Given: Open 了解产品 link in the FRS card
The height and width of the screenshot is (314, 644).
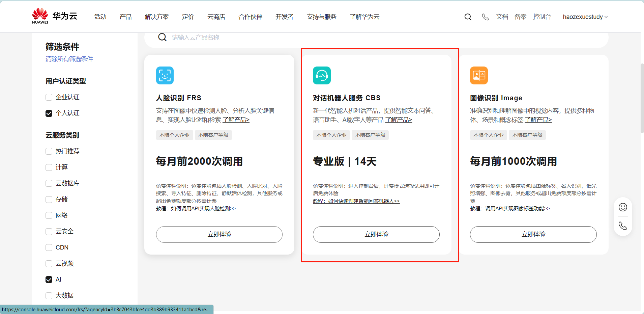Looking at the screenshot, I should [236, 120].
